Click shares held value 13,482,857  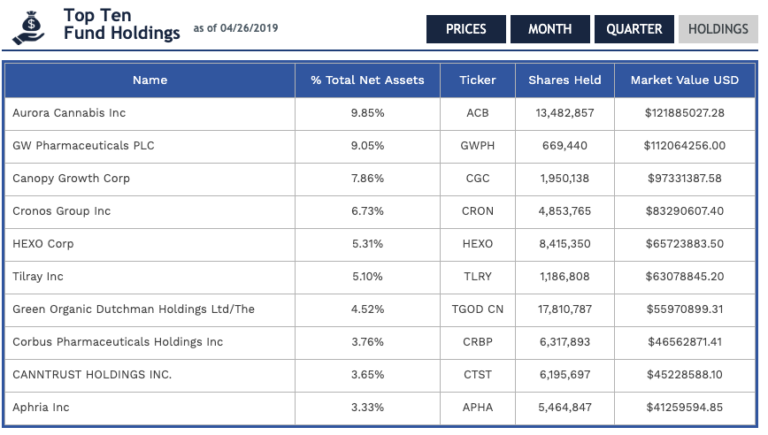[x=565, y=113]
